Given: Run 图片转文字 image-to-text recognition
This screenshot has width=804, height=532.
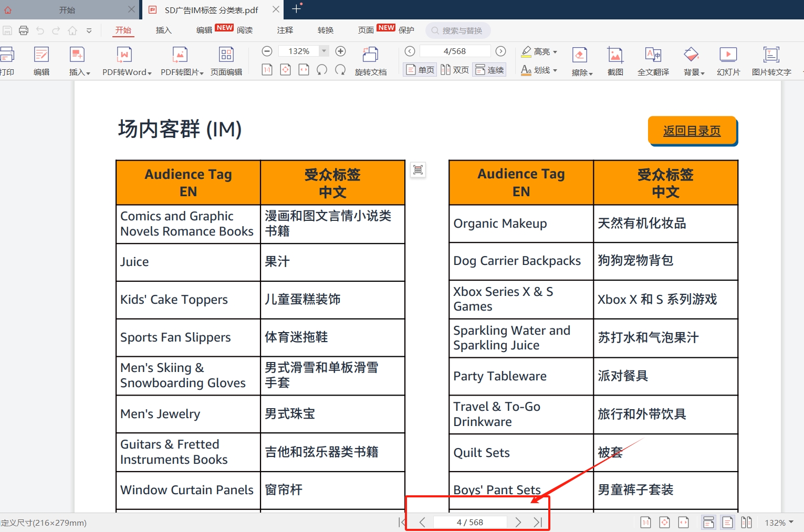Looking at the screenshot, I should [x=771, y=60].
